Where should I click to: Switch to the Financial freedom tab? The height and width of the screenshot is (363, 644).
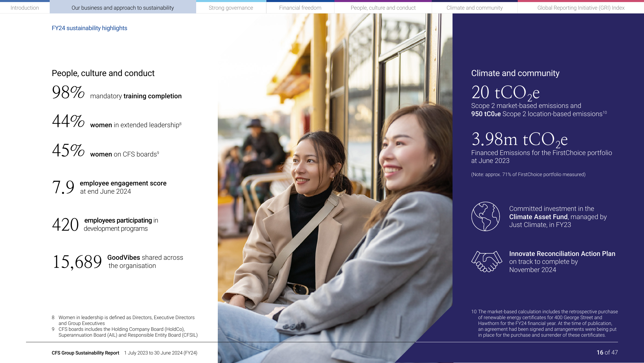300,8
